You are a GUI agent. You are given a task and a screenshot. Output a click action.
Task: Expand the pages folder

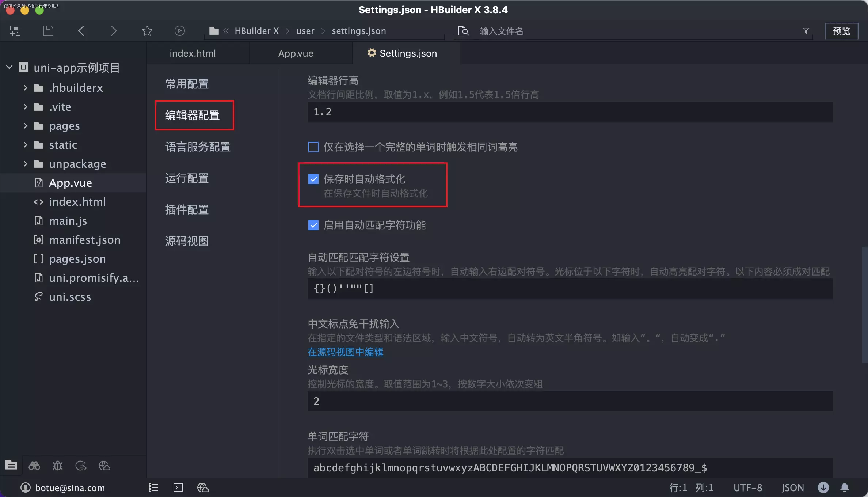(x=25, y=126)
